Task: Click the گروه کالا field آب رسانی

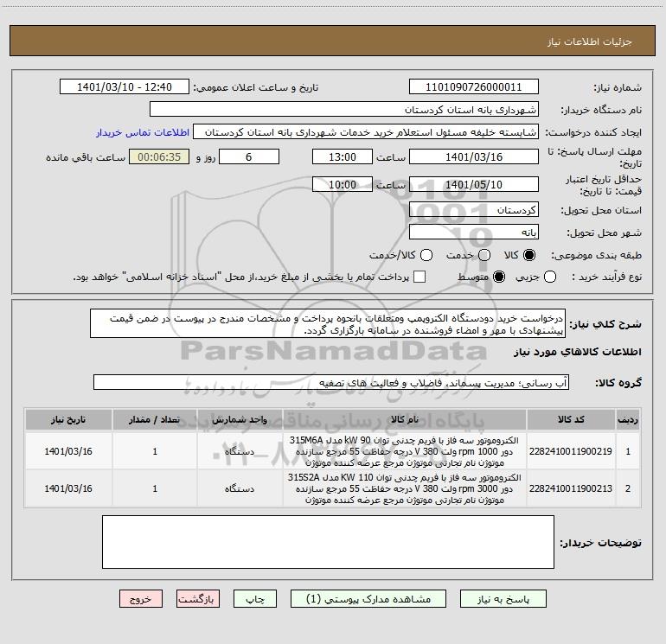Action: coord(331,382)
